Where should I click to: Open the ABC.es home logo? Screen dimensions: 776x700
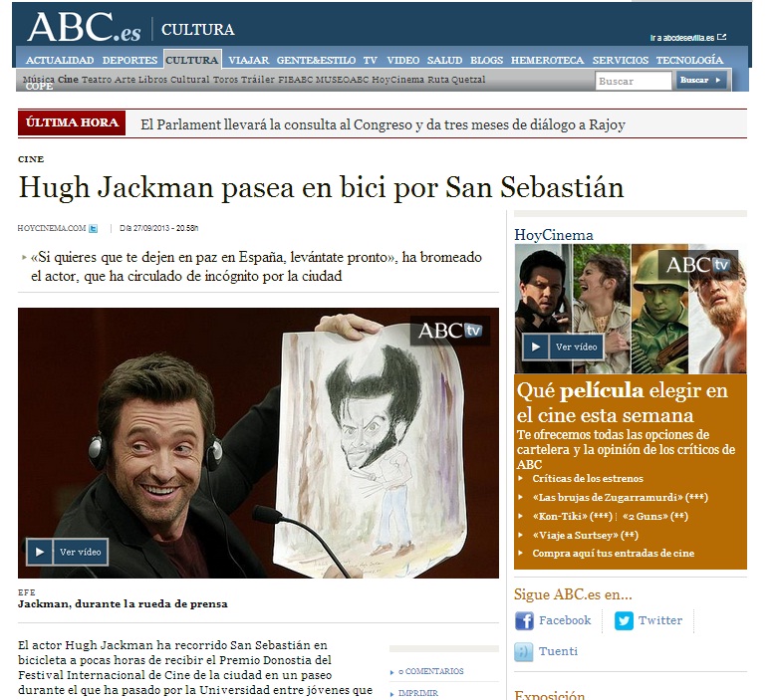[x=84, y=27]
